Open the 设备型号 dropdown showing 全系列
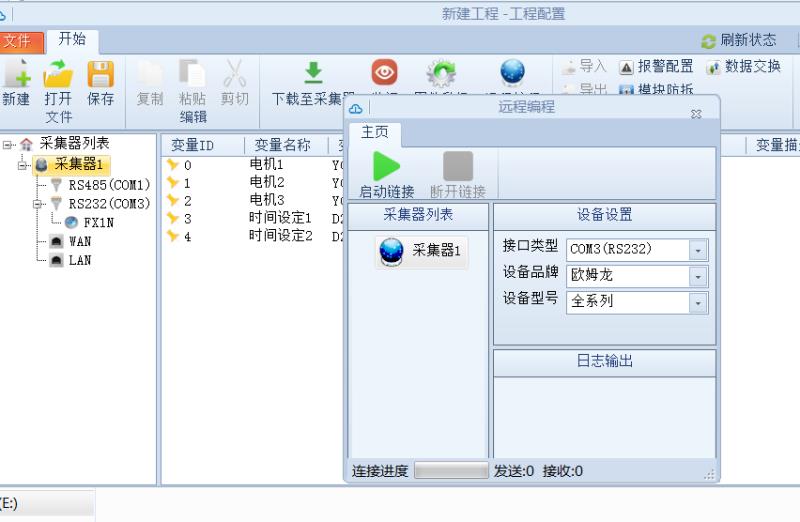 (698, 302)
